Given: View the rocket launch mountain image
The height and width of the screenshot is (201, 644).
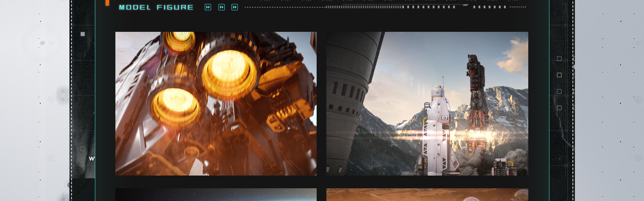Looking at the screenshot, I should [427, 104].
